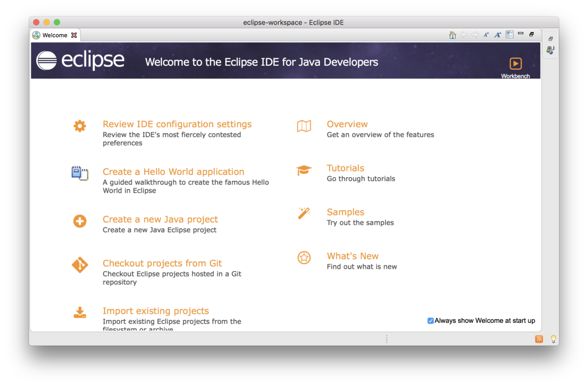Open the Overview link
The width and height of the screenshot is (588, 387).
[347, 124]
